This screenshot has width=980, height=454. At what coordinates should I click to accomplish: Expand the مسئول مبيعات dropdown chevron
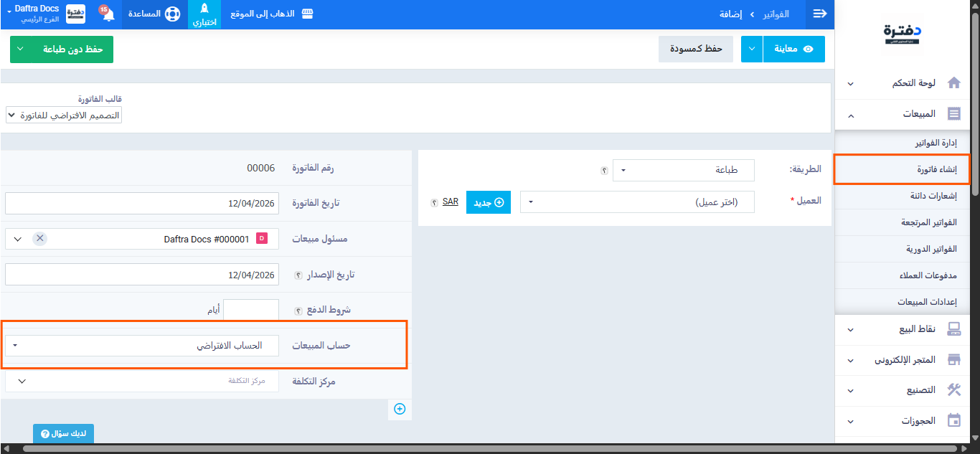18,239
